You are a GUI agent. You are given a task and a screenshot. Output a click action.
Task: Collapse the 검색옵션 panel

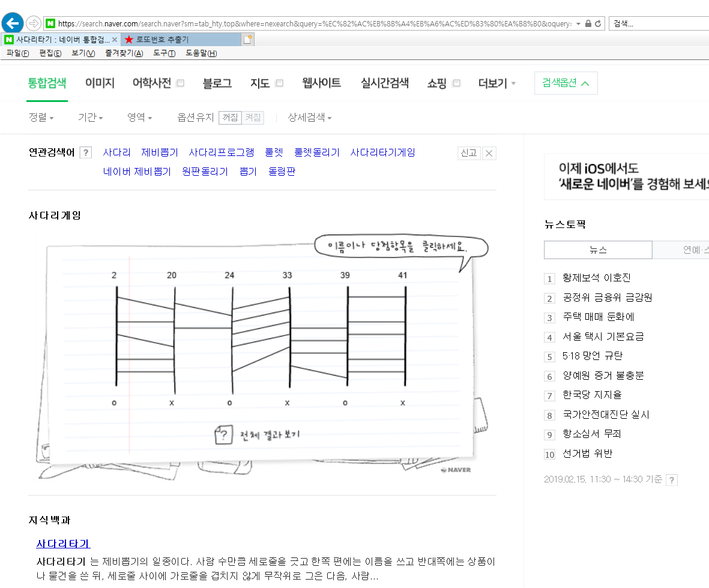point(566,83)
